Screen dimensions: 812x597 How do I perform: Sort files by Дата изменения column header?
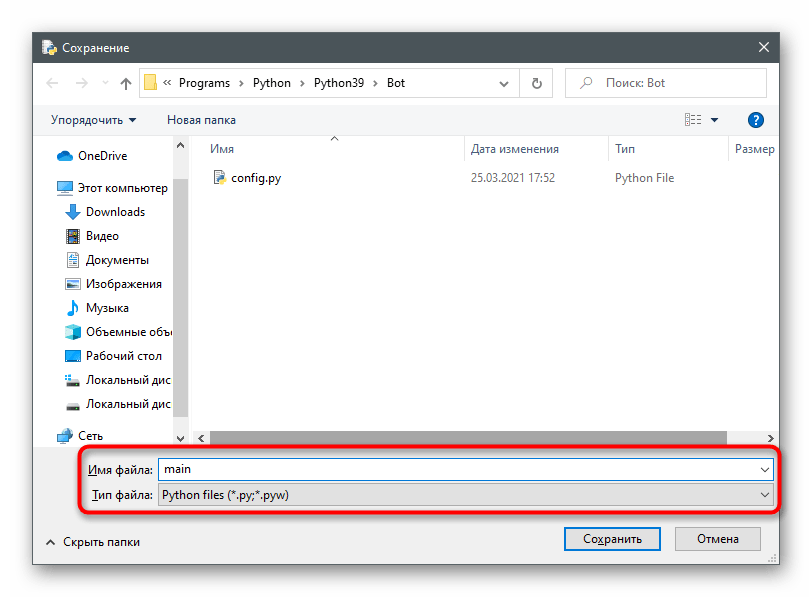pos(515,149)
